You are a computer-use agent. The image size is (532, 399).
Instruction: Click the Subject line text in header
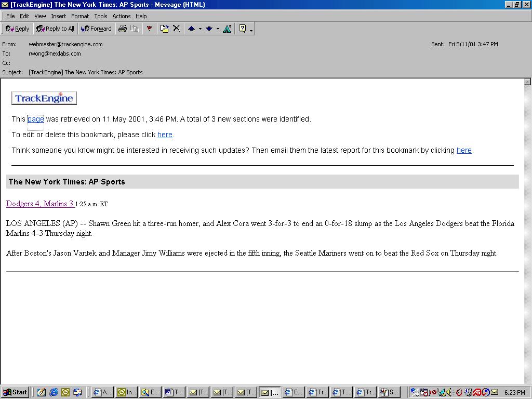86,72
